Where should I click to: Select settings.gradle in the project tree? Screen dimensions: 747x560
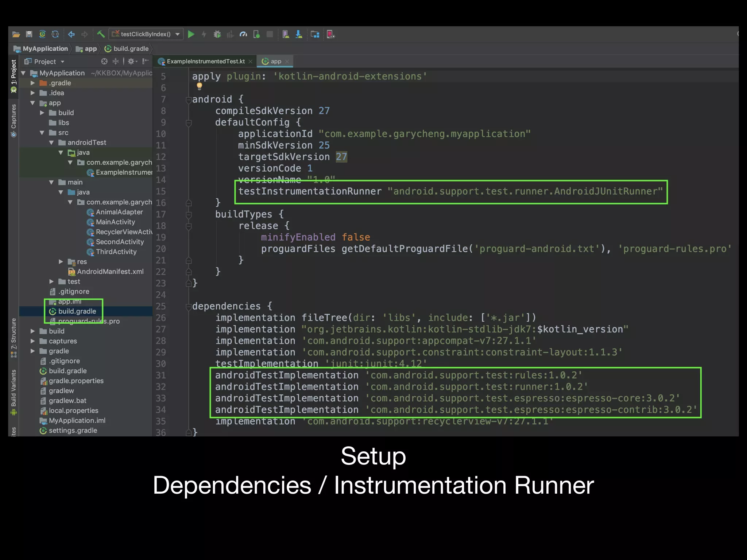69,431
